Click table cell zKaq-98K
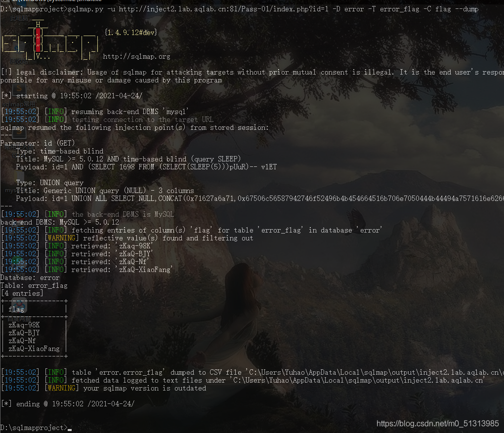Viewport: 504px width, 433px height. coord(24,325)
